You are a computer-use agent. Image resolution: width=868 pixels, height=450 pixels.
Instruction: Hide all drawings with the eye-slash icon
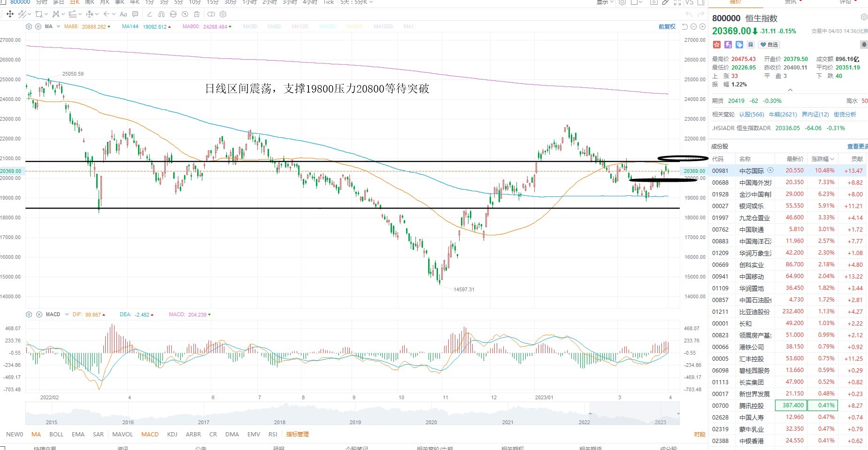[185, 14]
